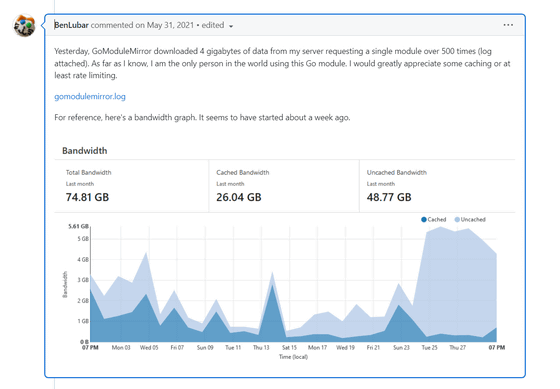Screen dimensions: 560x389
Task: Click the Thu 13 x-axis label
Action: click(261, 348)
